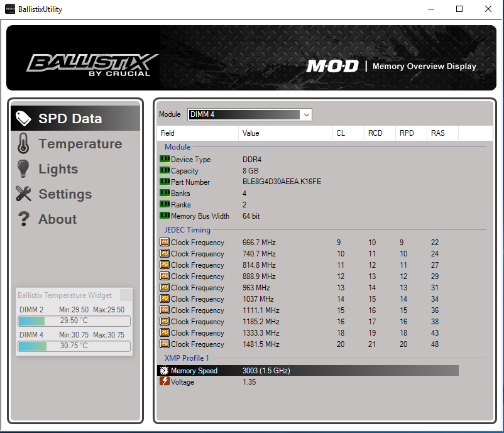Image resolution: width=504 pixels, height=433 pixels.
Task: Click the Memory Speed stopwatch icon
Action: click(164, 370)
